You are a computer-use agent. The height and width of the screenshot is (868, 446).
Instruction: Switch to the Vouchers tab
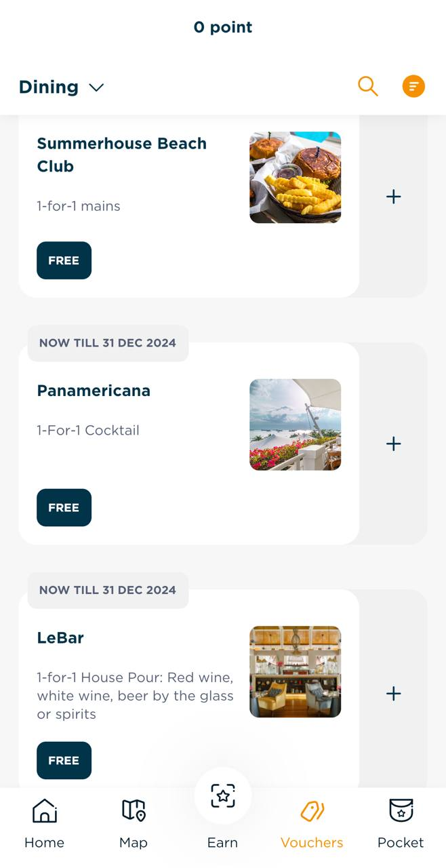312,823
